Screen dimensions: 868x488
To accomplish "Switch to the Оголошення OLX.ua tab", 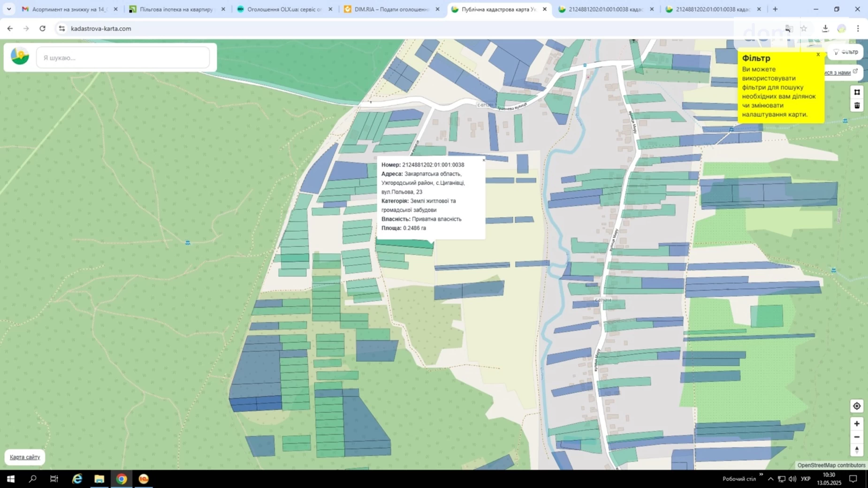I will [x=284, y=9].
